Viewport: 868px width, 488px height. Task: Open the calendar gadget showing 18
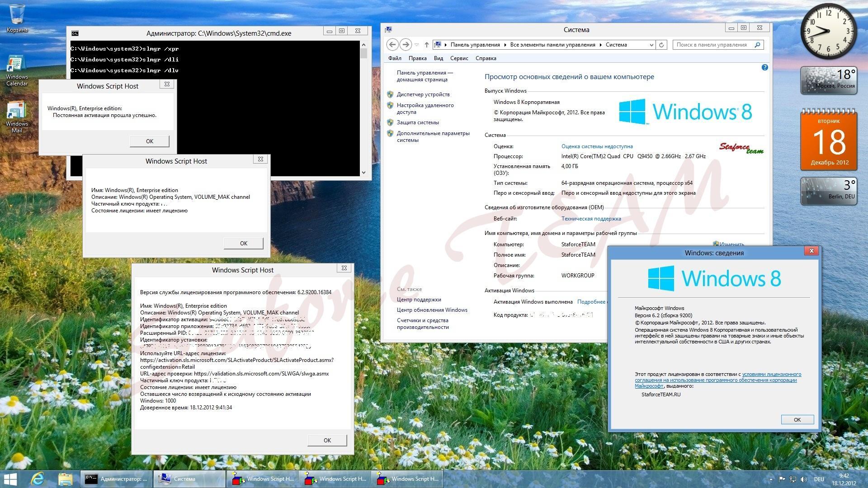click(x=829, y=140)
